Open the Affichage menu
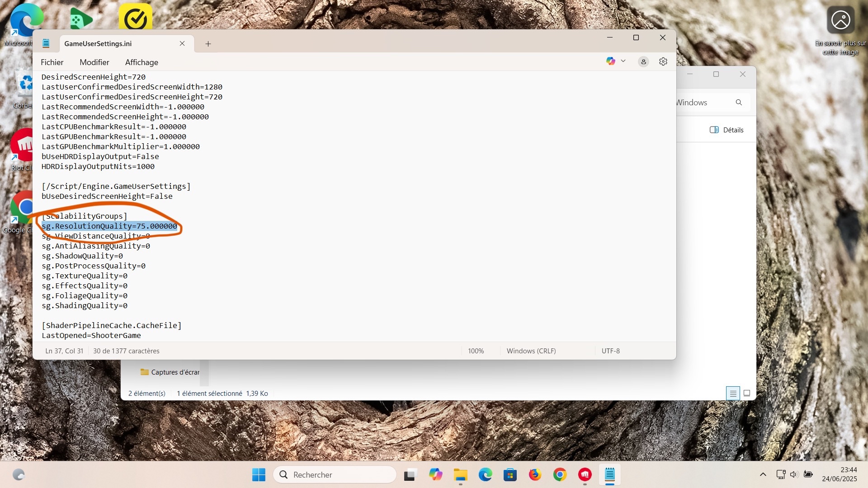Image resolution: width=868 pixels, height=488 pixels. (x=142, y=62)
